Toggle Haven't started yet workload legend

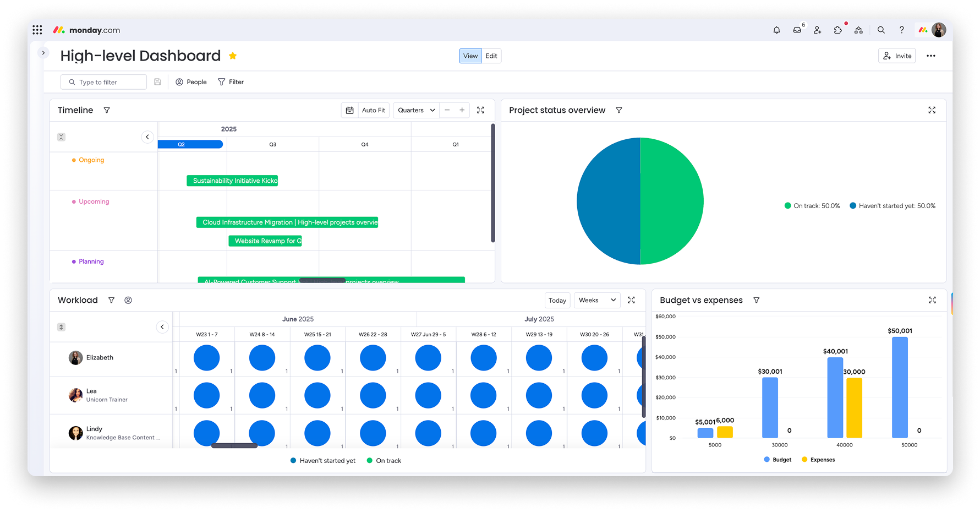tap(323, 461)
